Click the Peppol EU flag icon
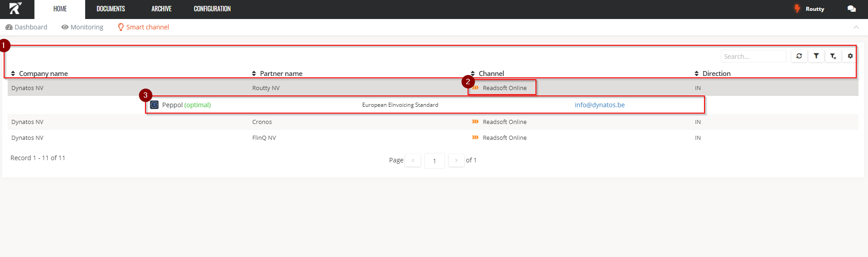Viewport: 868px width, 257px height. tap(154, 105)
